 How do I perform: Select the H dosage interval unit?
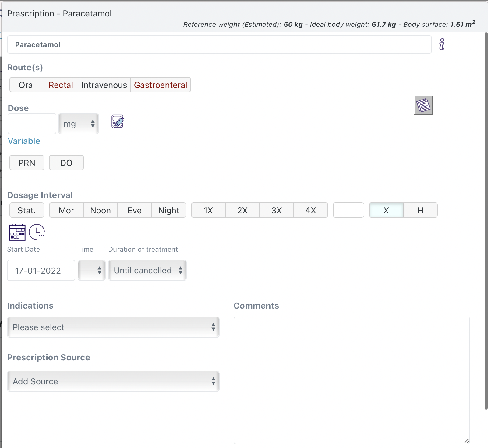420,210
